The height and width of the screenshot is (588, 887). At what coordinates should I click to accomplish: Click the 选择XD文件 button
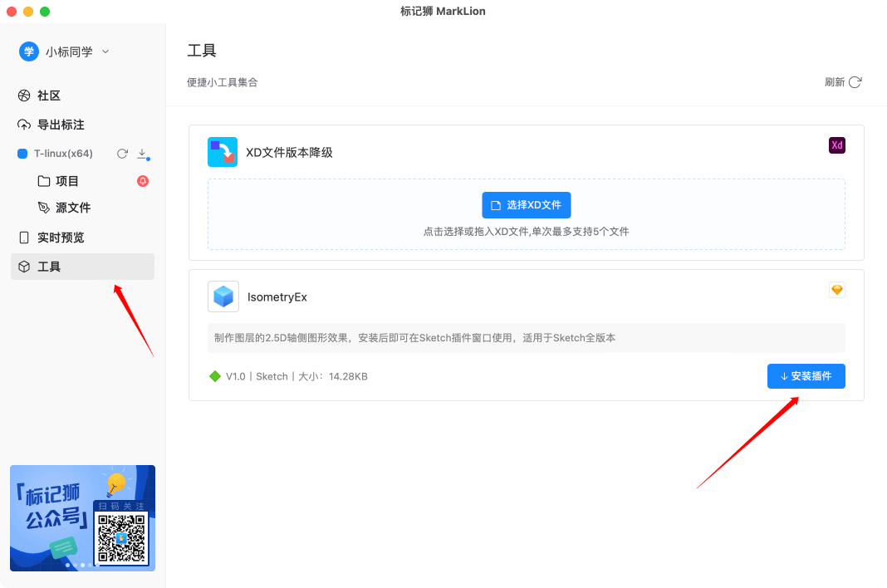527,204
